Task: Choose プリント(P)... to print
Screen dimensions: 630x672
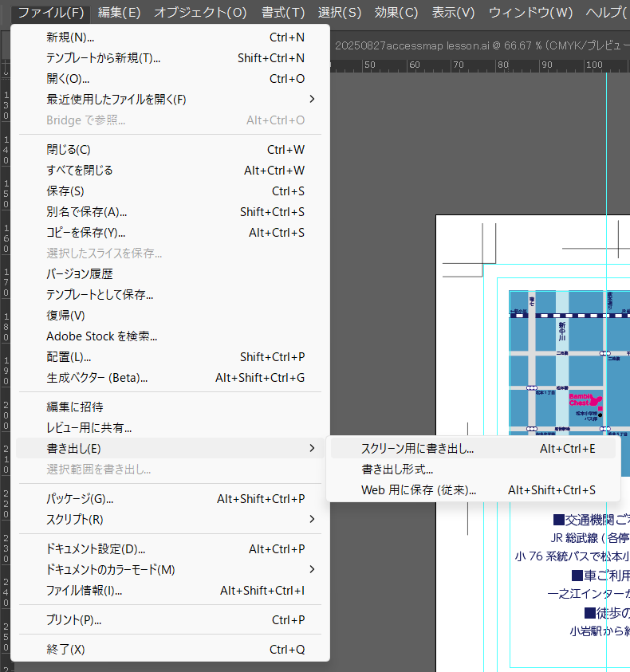Action: [x=73, y=620]
